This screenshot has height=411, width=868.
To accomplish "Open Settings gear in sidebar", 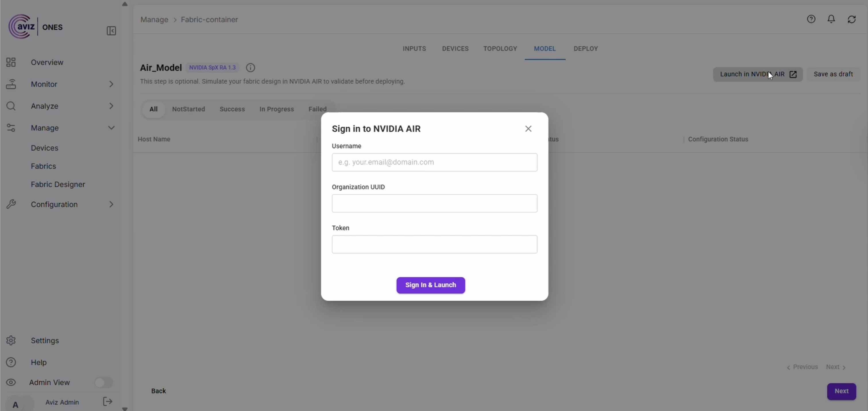I will point(11,341).
